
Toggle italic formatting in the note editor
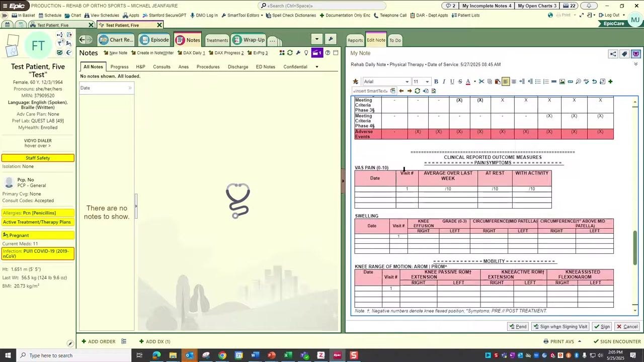[444, 81]
